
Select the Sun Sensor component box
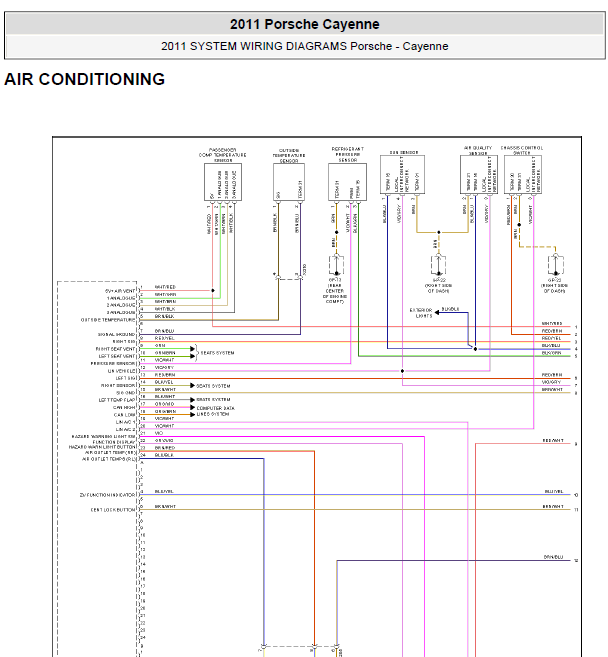coord(402,175)
